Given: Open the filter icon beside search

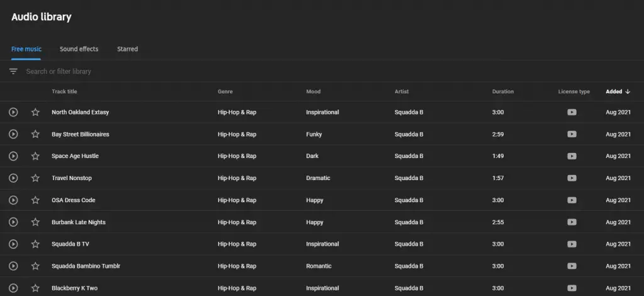Looking at the screenshot, I should click(13, 71).
